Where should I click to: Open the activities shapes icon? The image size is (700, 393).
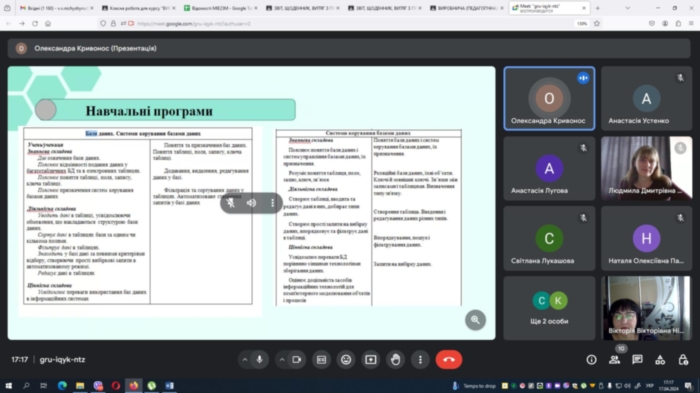pyautogui.click(x=660, y=360)
